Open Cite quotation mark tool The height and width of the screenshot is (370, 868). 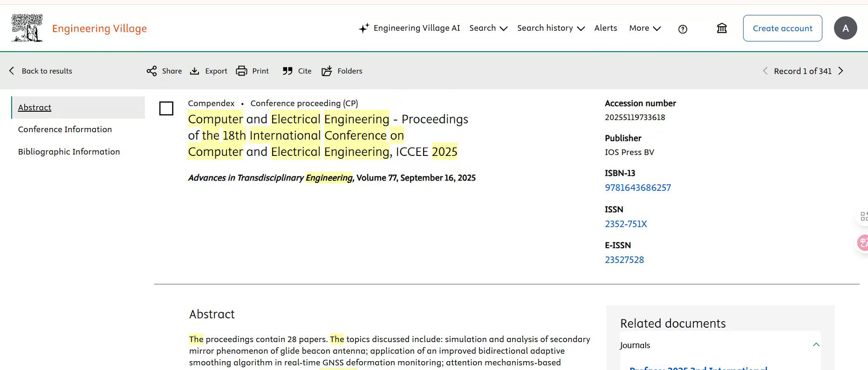tap(287, 71)
